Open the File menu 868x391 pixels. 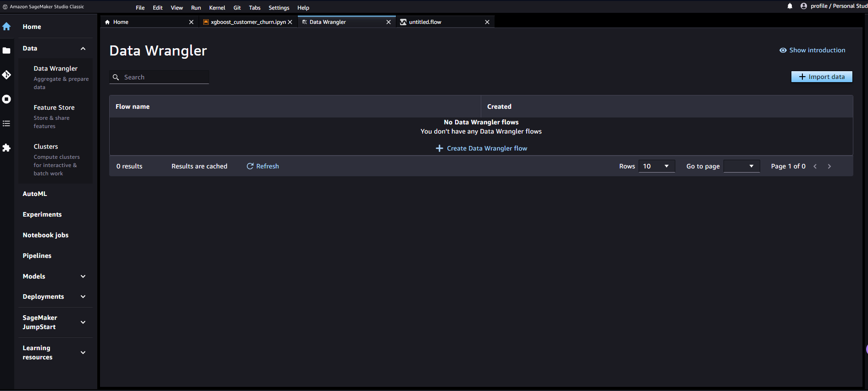(140, 8)
